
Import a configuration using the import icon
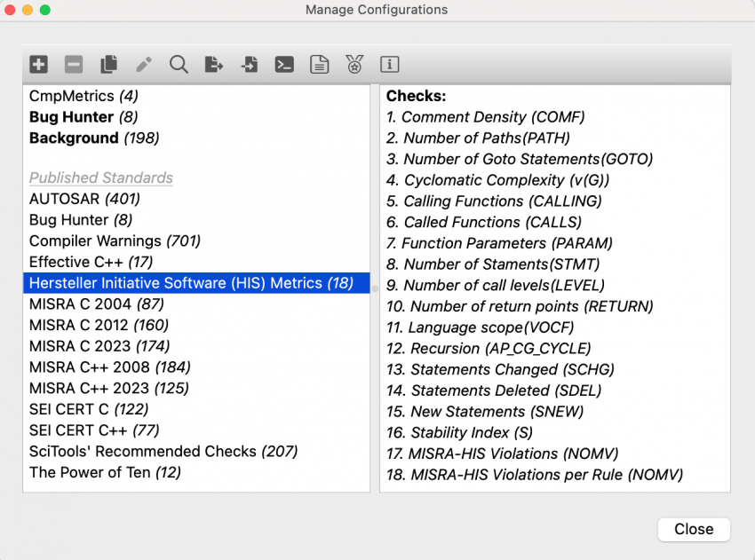point(249,64)
